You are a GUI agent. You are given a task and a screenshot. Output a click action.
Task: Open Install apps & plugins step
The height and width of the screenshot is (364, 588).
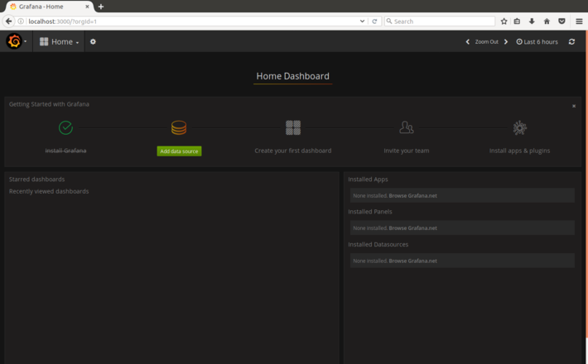click(519, 151)
